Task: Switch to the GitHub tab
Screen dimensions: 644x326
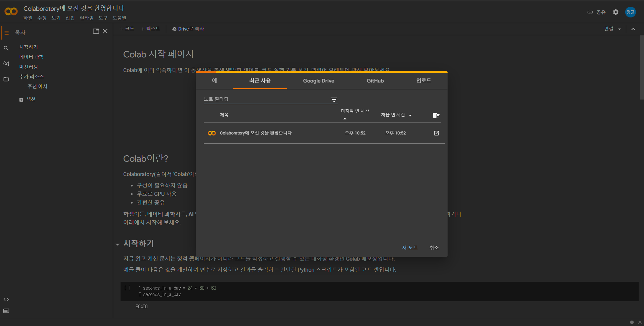Action: (375, 80)
